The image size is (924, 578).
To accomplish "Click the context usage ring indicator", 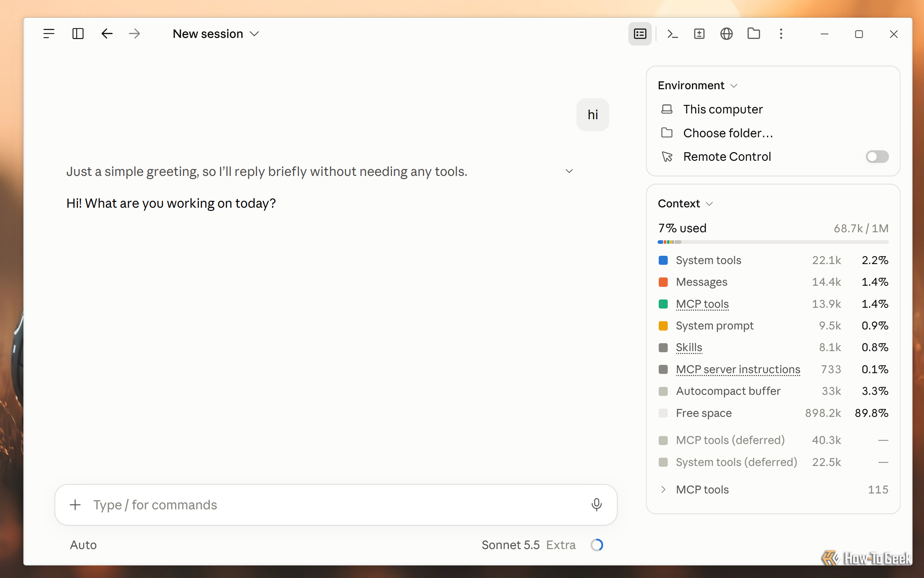I will tap(597, 545).
